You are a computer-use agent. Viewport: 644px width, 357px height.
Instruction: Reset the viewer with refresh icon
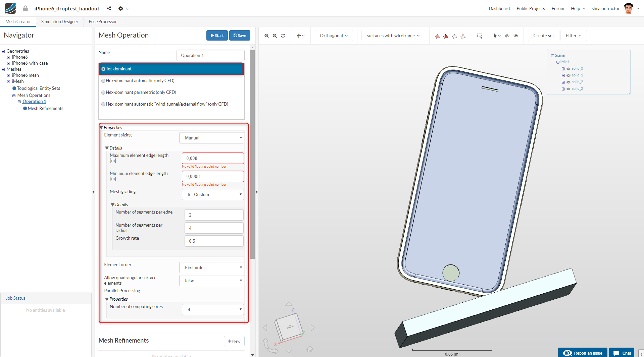283,36
